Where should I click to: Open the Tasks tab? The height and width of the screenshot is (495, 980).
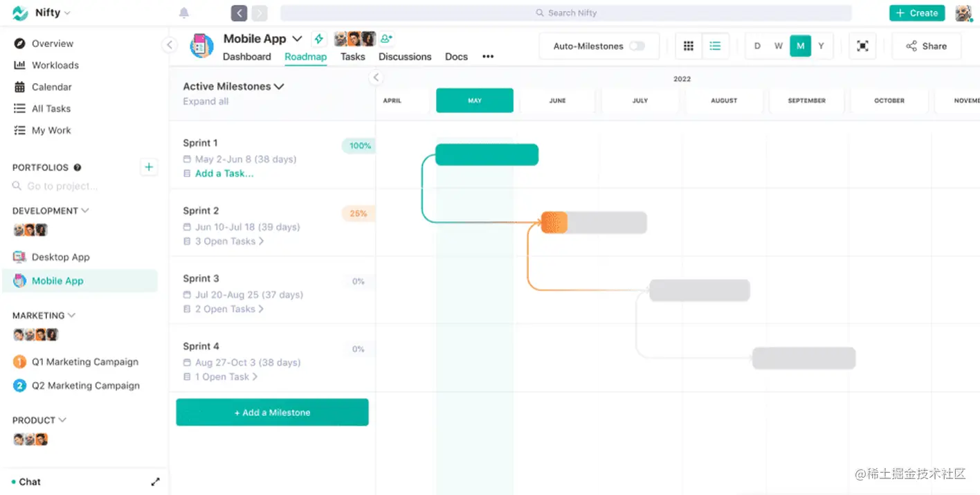(353, 57)
